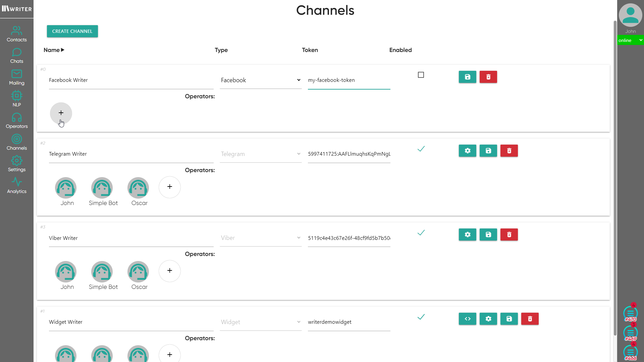644x362 pixels.
Task: Open chat bubble #470
Action: 631,314
